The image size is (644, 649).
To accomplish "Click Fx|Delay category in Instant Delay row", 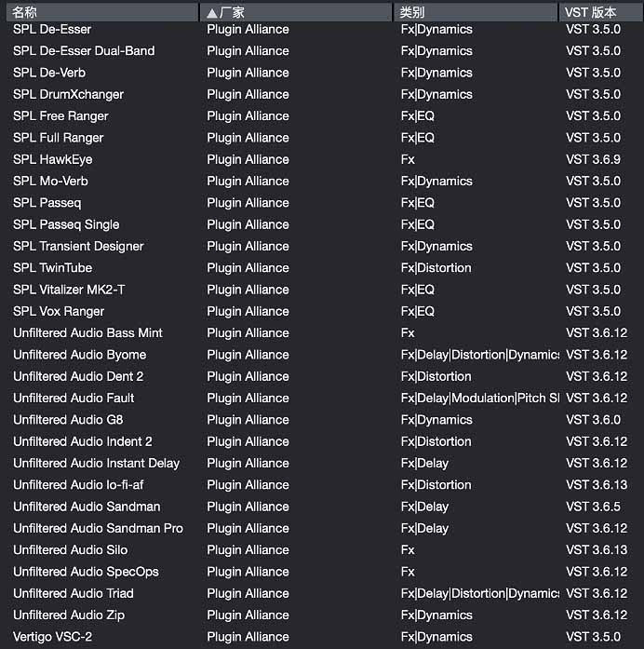I will point(424,463).
